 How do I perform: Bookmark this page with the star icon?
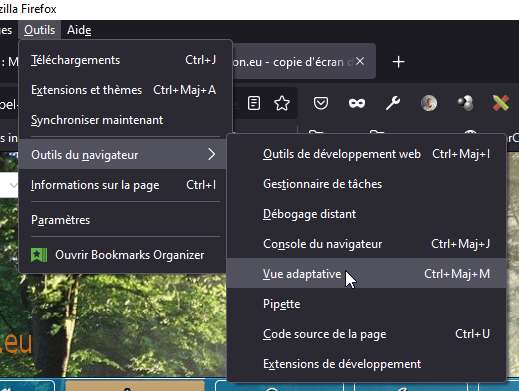(282, 103)
